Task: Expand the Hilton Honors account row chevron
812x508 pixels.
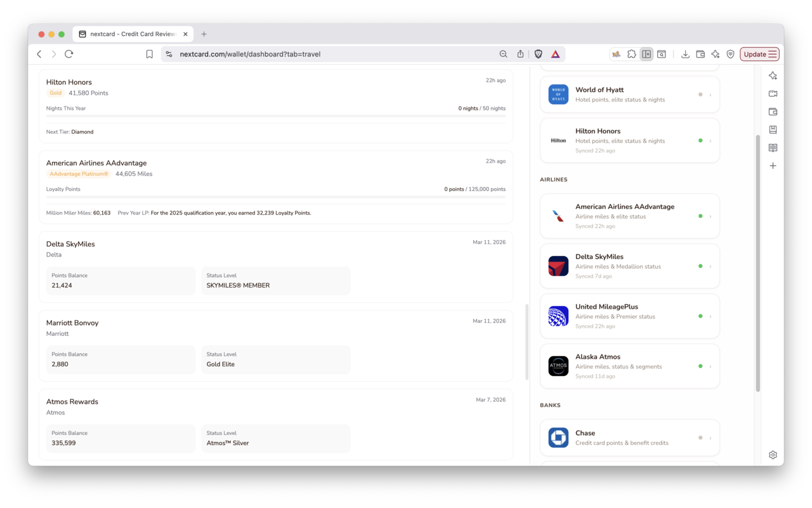Action: point(710,140)
